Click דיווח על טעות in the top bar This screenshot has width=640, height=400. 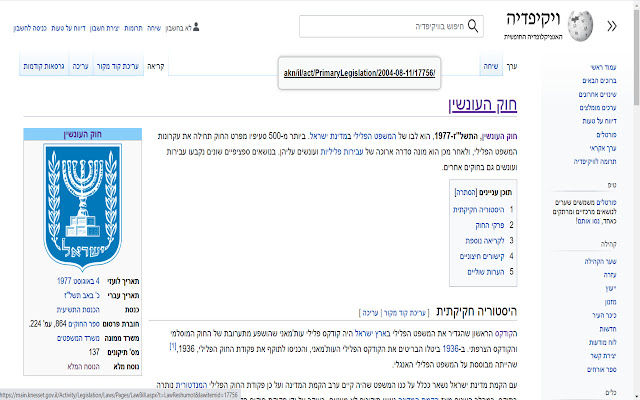[68, 28]
